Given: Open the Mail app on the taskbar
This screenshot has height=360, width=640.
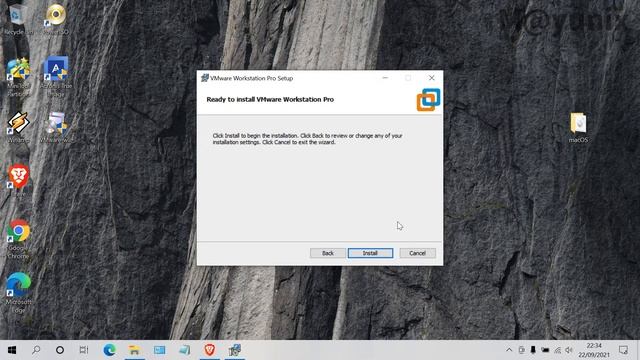Looking at the screenshot, I should tap(159, 350).
